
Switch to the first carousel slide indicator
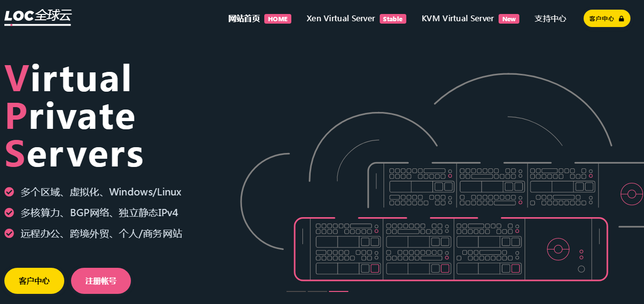tap(296, 291)
